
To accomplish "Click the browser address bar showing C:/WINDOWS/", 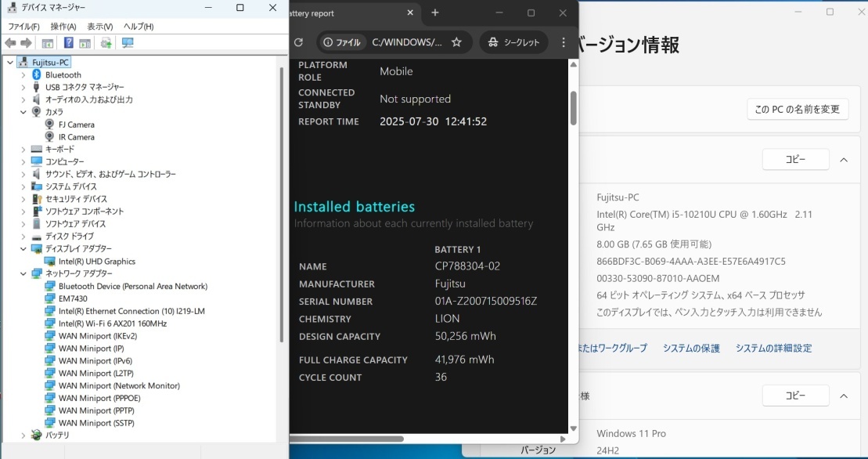I will coord(407,42).
